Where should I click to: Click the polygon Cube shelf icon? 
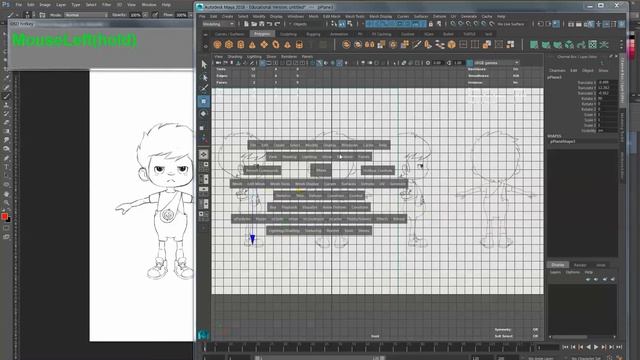(x=229, y=44)
